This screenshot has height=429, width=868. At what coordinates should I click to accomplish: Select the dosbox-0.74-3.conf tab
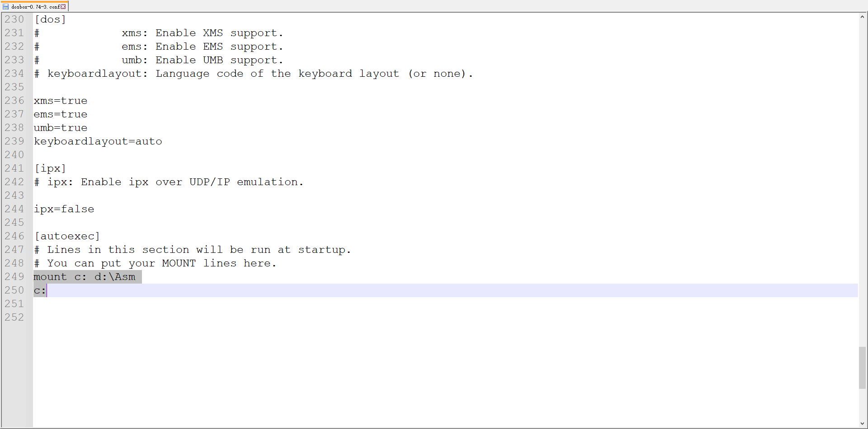click(34, 6)
